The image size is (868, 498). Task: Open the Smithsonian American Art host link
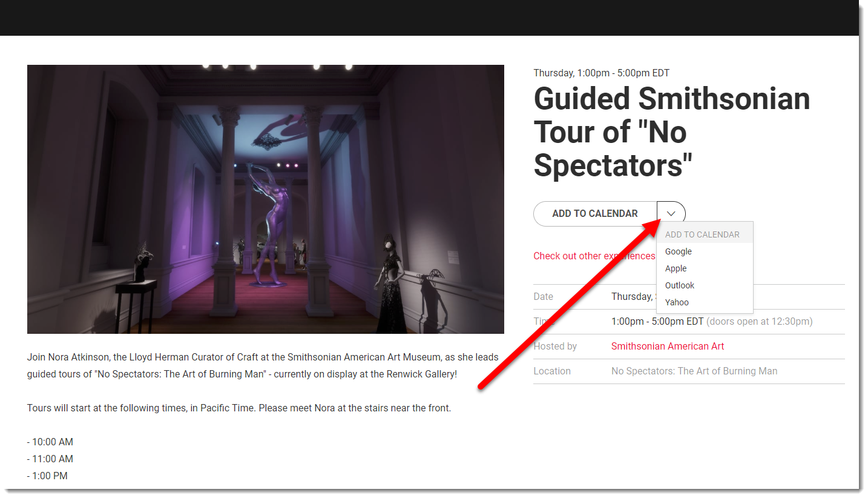[668, 347]
